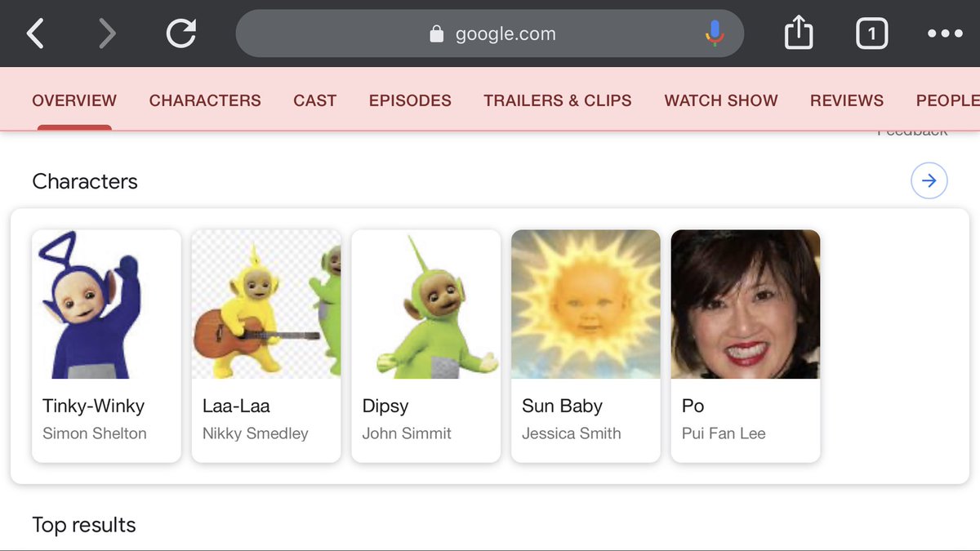Viewport: 980px width, 551px height.
Task: Reload the page with the refresh icon
Action: pos(181,33)
